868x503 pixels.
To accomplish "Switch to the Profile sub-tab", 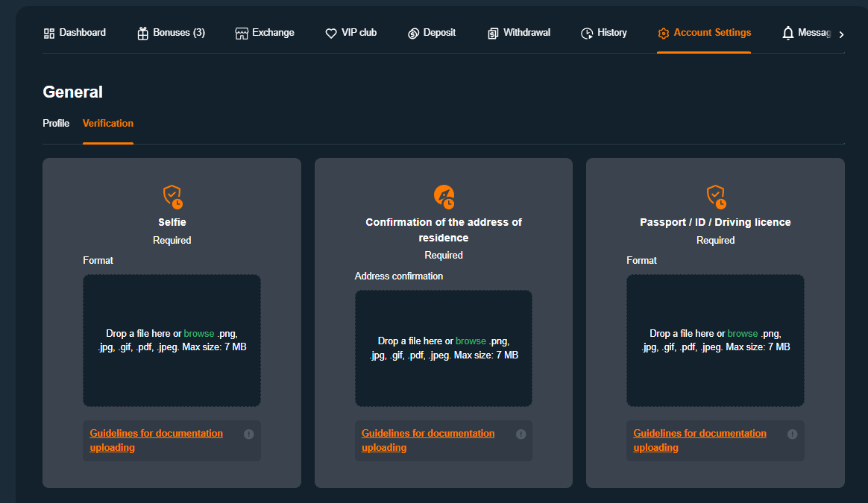I will click(x=56, y=124).
